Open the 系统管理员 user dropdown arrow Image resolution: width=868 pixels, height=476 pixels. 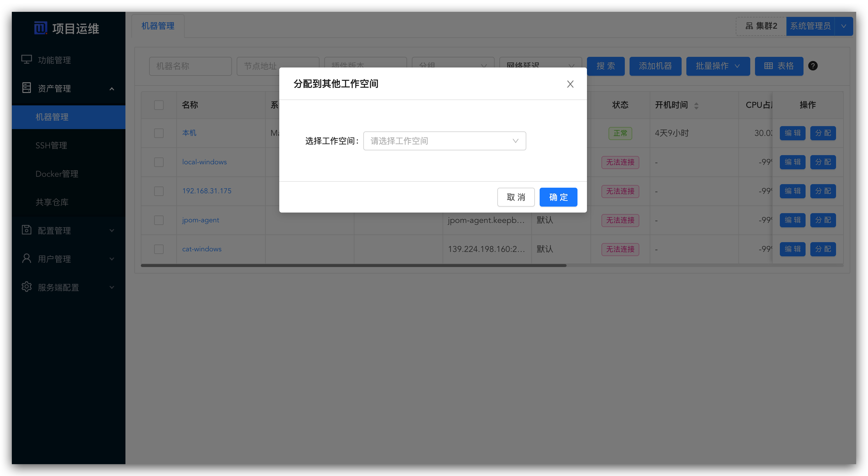(843, 26)
